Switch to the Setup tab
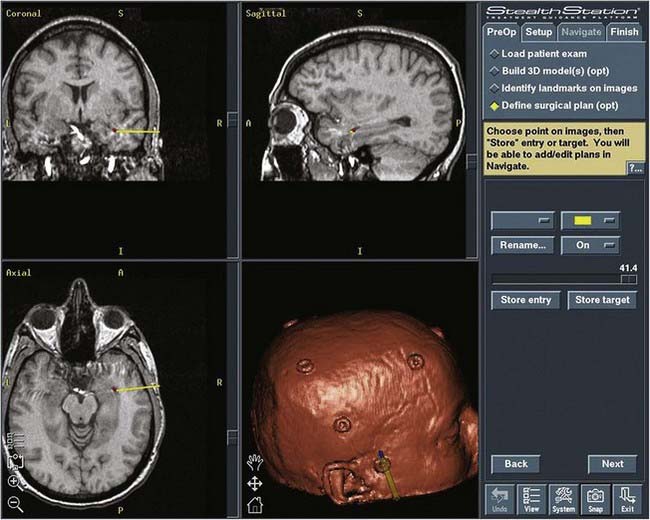The width and height of the screenshot is (650, 520). [x=538, y=32]
